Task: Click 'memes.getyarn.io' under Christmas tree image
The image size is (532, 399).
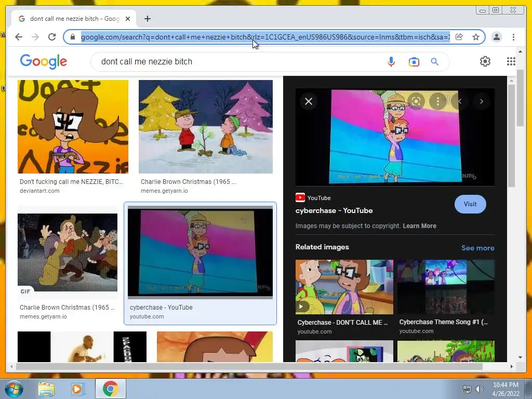Action: pos(164,191)
